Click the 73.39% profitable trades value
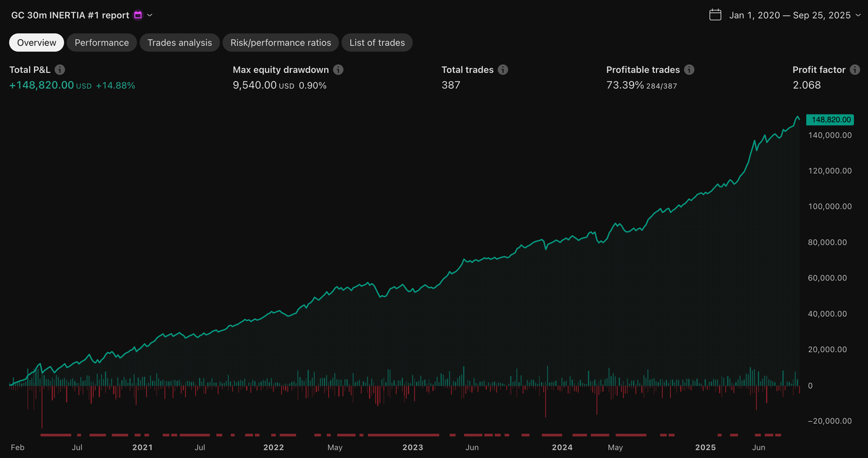This screenshot has height=458, width=868. click(625, 85)
